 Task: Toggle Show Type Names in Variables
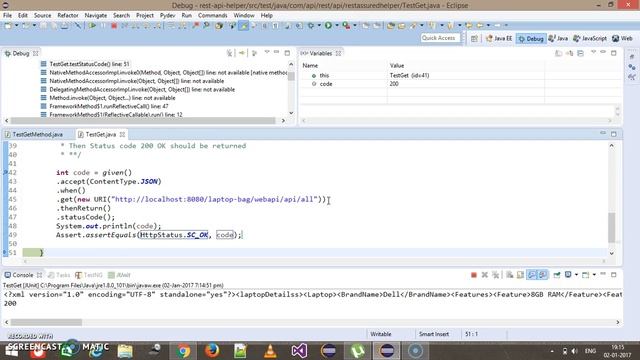[x=558, y=53]
